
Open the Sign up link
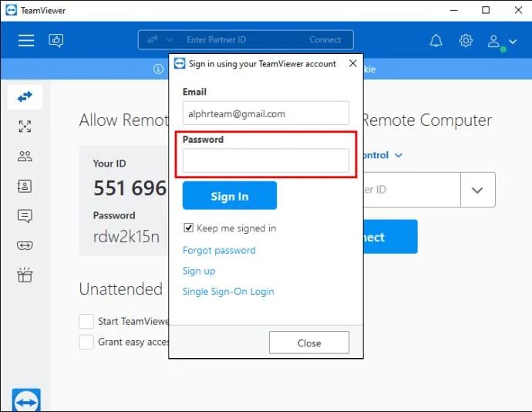199,271
